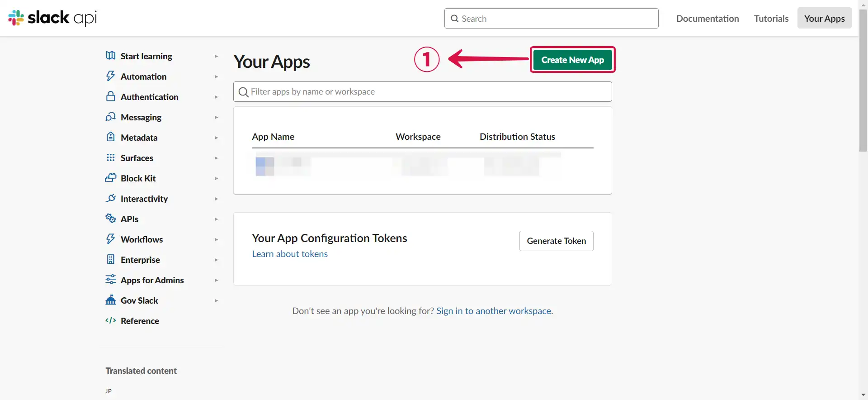
Task: Click the magnifier icon in Search box
Action: pos(454,19)
